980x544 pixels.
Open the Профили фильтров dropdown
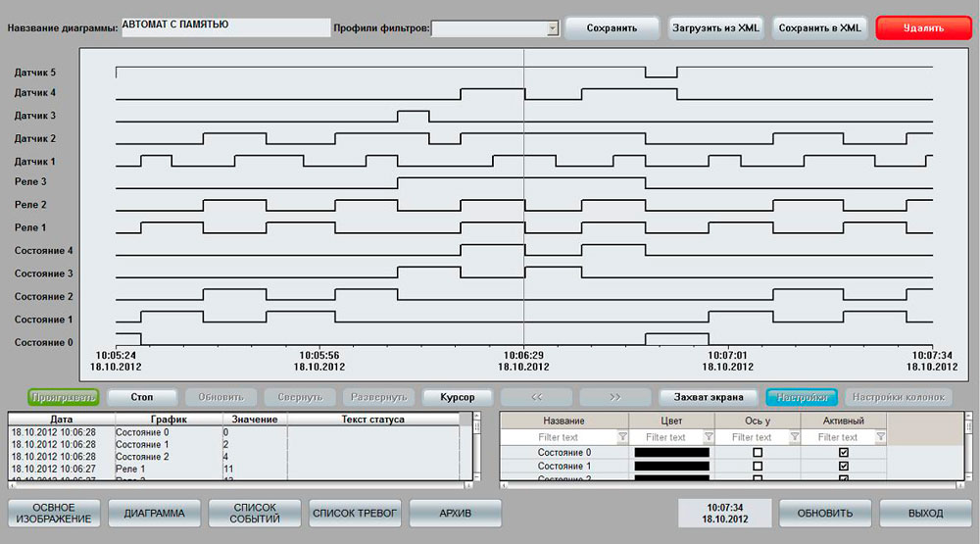click(552, 28)
